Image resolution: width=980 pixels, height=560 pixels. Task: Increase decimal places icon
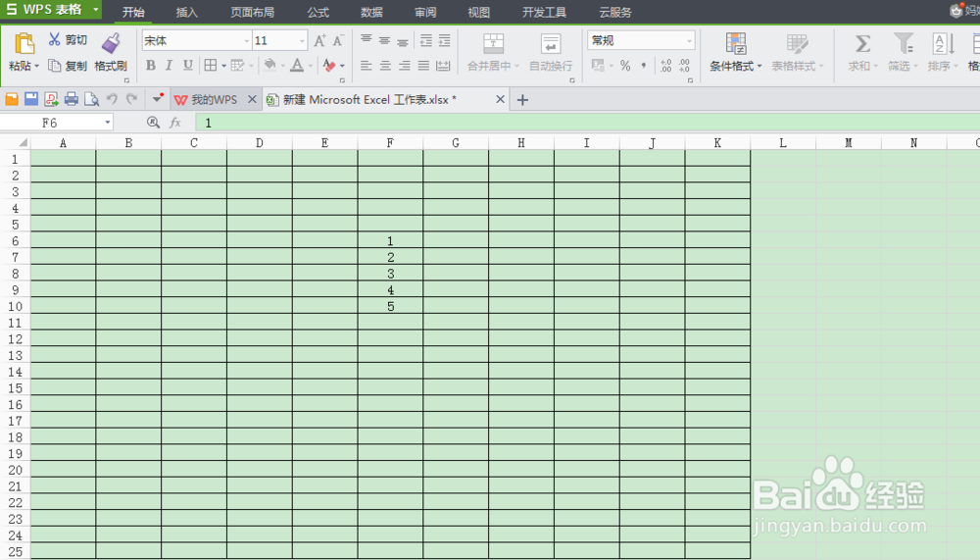(x=665, y=66)
